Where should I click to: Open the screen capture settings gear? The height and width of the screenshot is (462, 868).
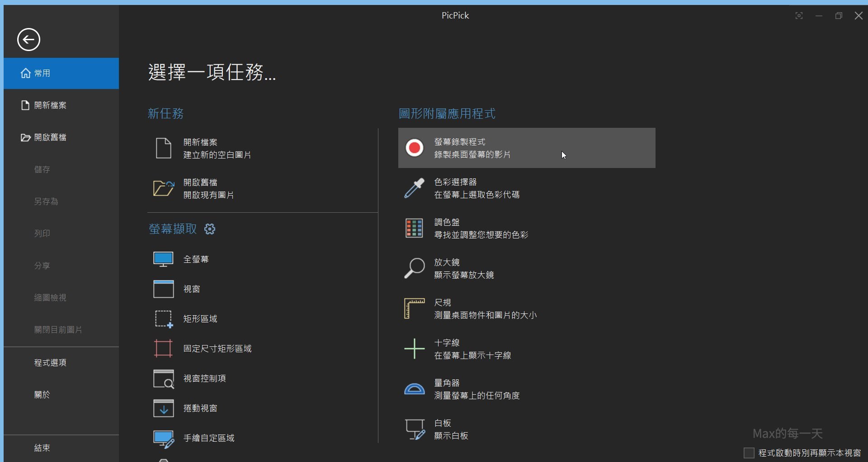[x=209, y=229]
